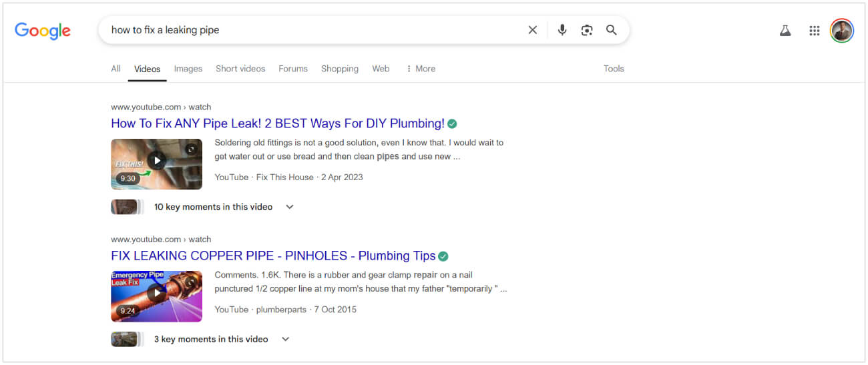This screenshot has height=365, width=868.
Task: Click verified badge beside Plumbing Tips title
Action: tap(443, 256)
